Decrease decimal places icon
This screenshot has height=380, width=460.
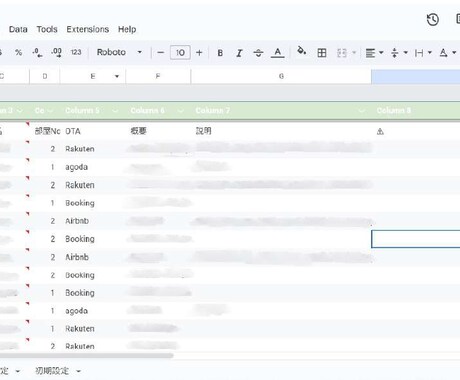point(37,53)
